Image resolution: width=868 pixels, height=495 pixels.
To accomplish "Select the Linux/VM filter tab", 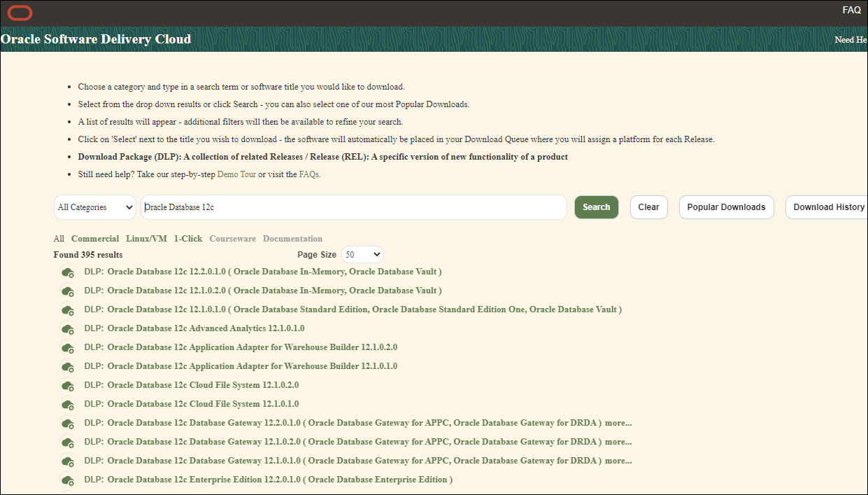I will [146, 239].
